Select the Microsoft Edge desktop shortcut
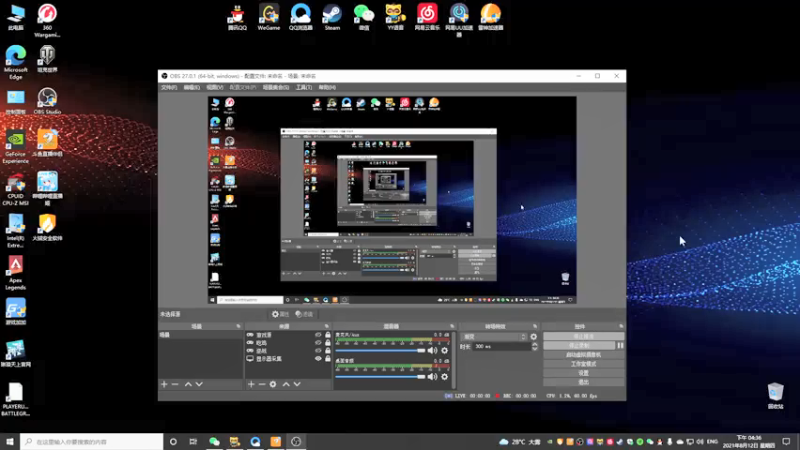This screenshot has width=800, height=450. point(16,62)
